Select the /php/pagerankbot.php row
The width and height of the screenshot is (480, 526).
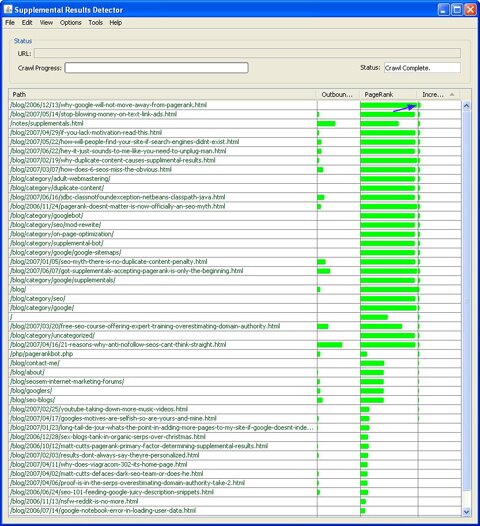click(x=235, y=354)
